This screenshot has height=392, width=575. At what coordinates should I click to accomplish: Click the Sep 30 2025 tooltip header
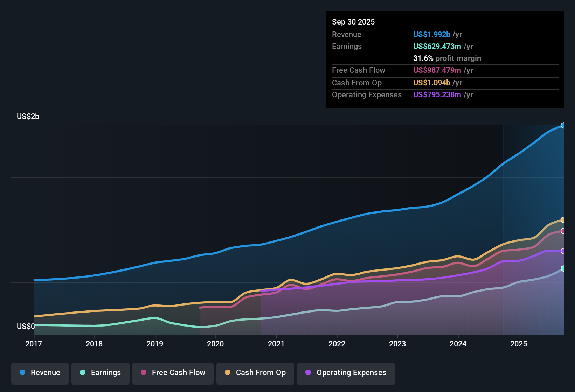coord(353,22)
